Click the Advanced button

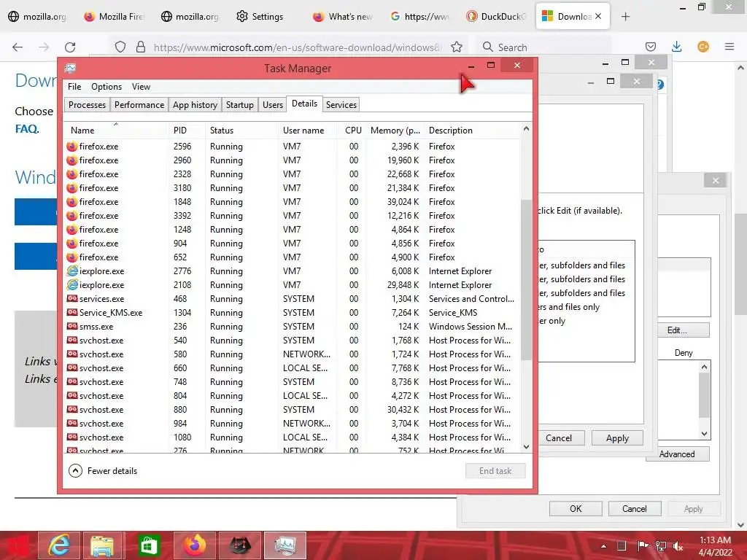coord(678,454)
